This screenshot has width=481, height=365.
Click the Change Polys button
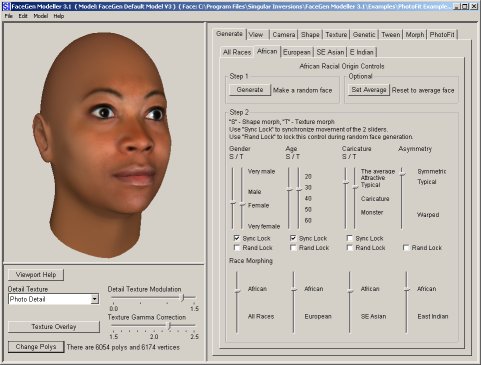point(36,347)
